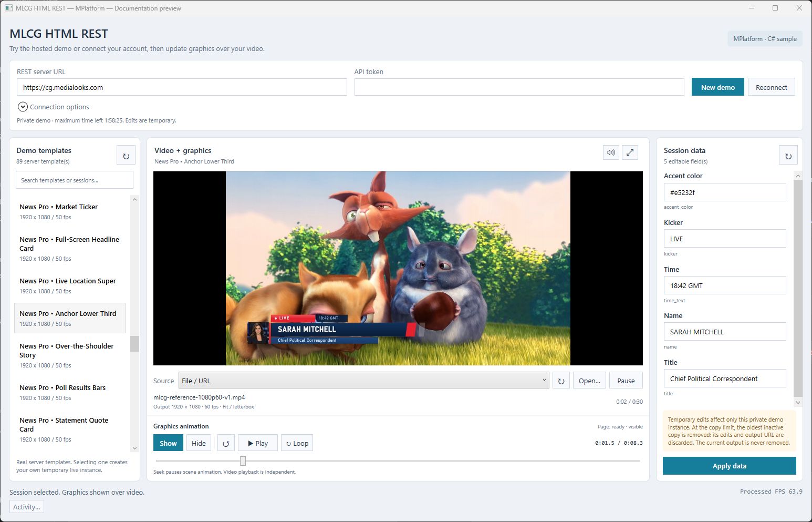Select the News Pro • Market Ticker template
The image size is (812, 522).
pos(70,212)
